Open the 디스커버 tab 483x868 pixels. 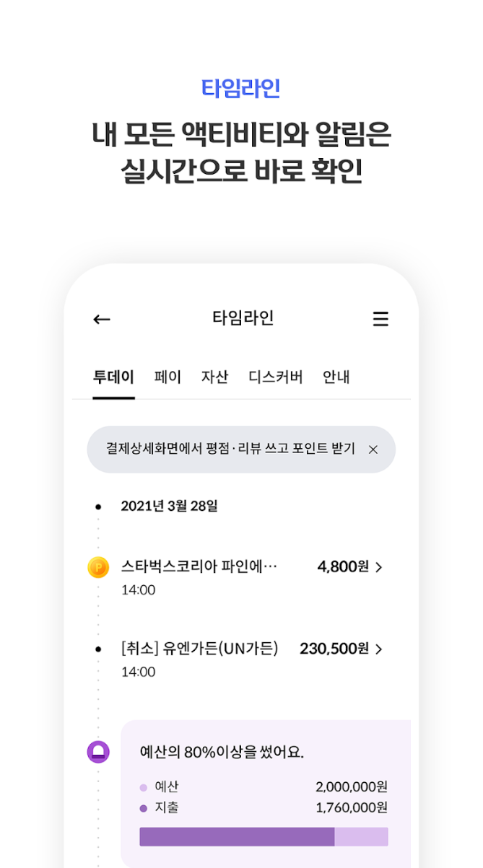276,377
